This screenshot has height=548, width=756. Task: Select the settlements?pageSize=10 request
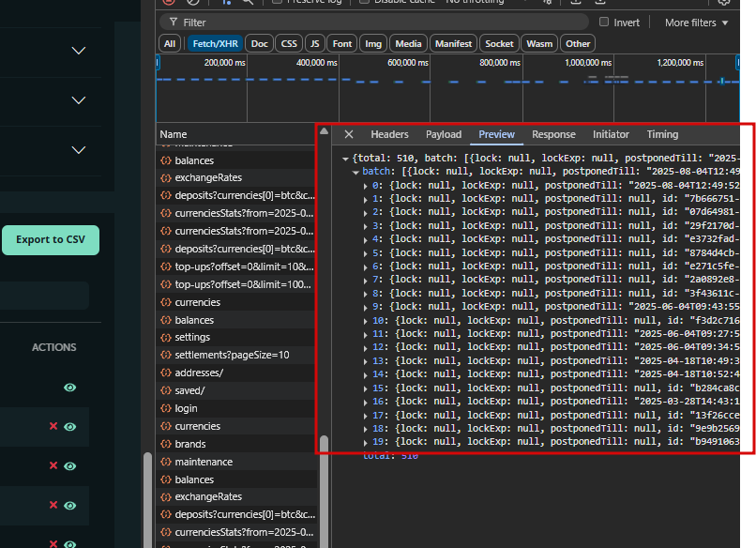click(x=236, y=355)
